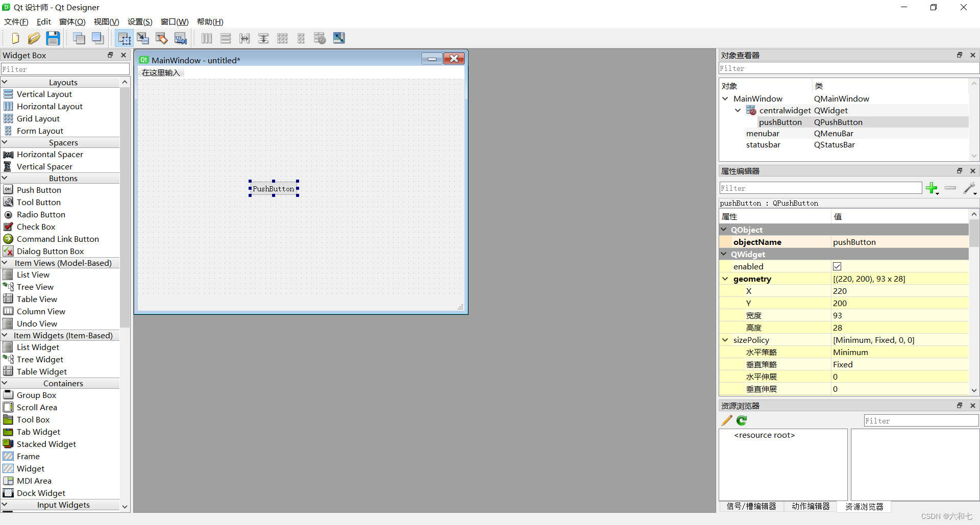The height and width of the screenshot is (525, 980).
Task: Select Tab Widget in Widget Box
Action: (38, 432)
